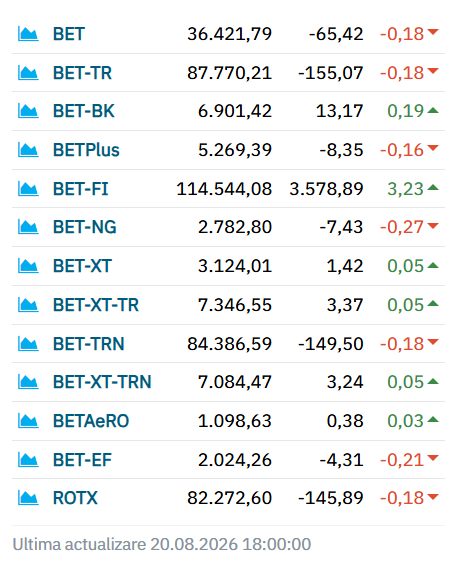Click the chart icon next to ROTX
The height and width of the screenshot is (564, 456).
coord(28,498)
